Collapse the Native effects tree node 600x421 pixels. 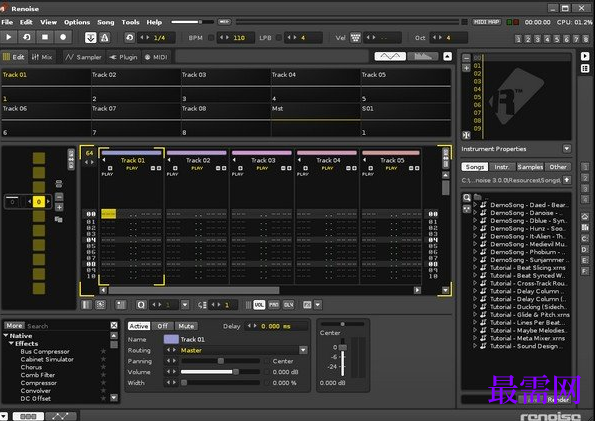[x=6, y=335]
